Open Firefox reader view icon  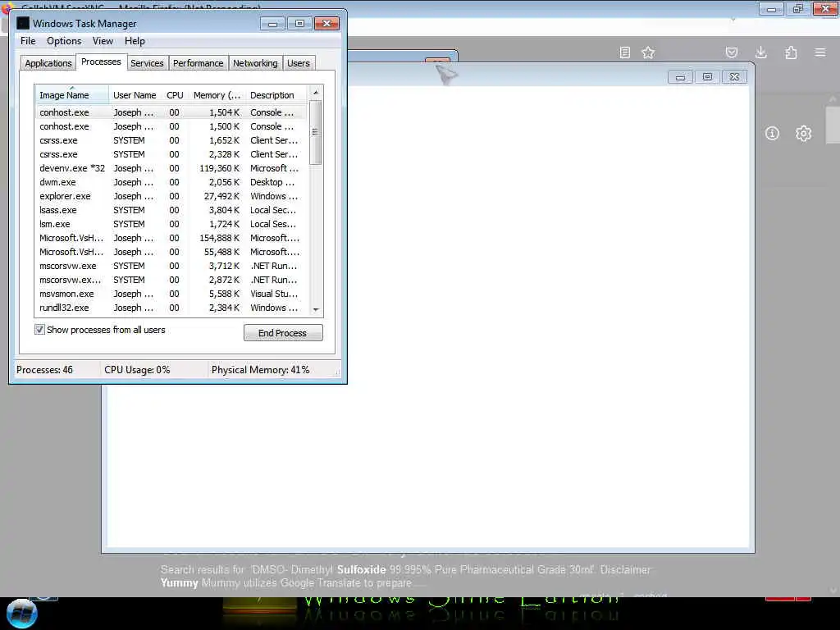click(624, 52)
